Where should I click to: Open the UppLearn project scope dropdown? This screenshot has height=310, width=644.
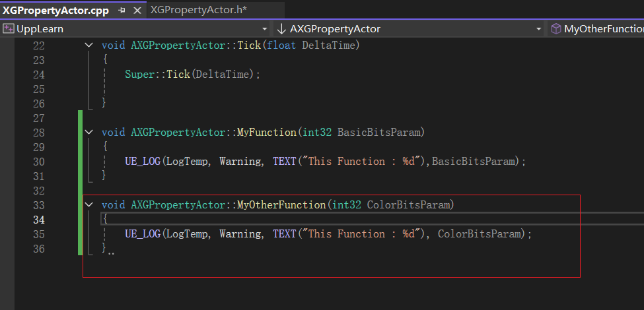pos(265,29)
